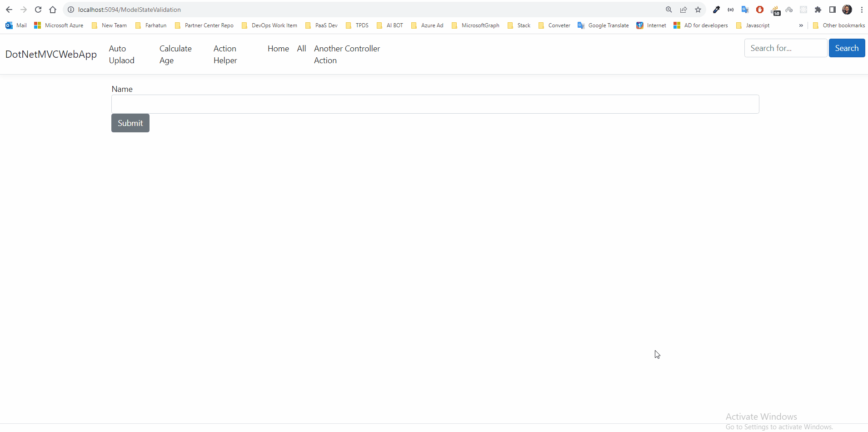Screen dimensions: 868x432
Task: Click the Search button
Action: 846,48
